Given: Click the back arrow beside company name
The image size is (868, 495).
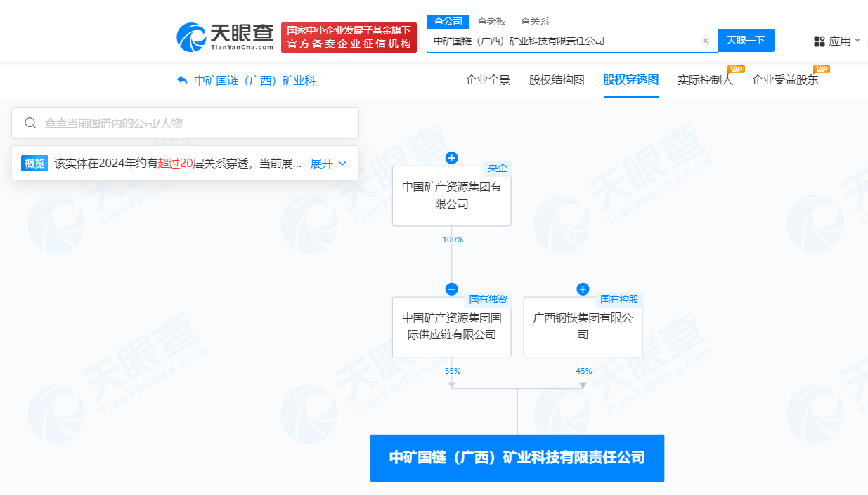Looking at the screenshot, I should [182, 80].
